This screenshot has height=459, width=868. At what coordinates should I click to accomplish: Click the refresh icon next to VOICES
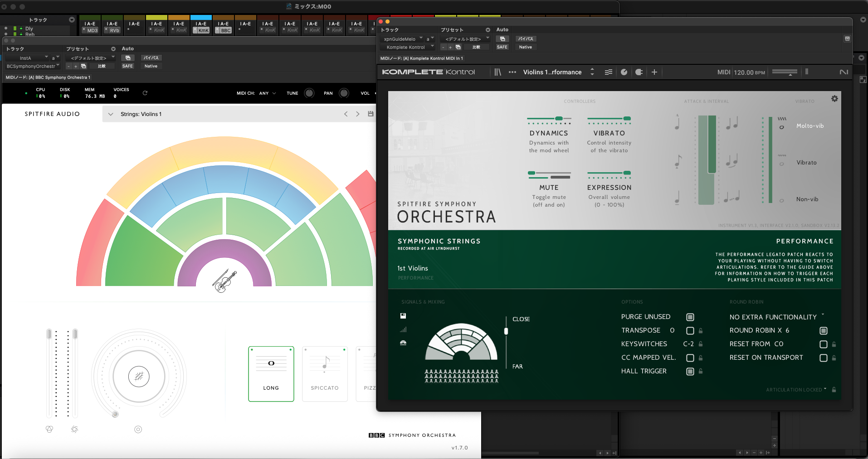click(145, 93)
